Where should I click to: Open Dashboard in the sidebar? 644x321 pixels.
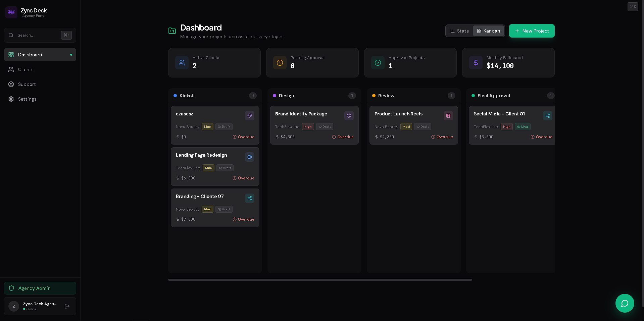point(40,55)
